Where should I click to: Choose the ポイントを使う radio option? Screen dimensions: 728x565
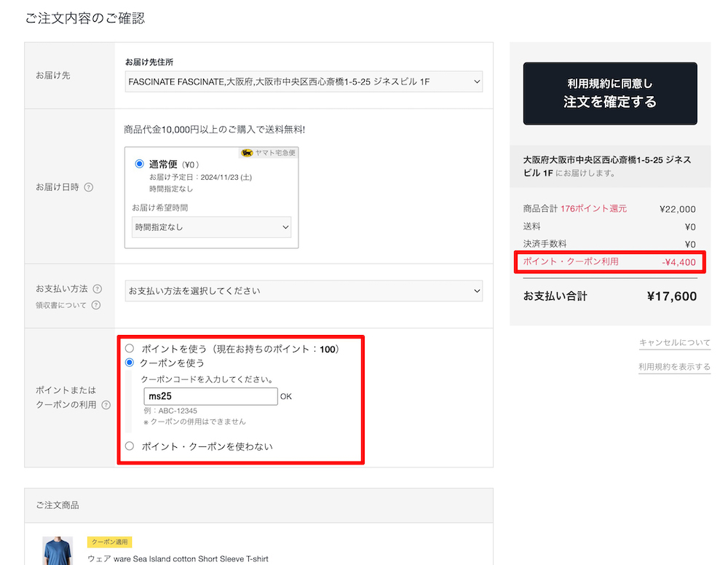point(130,349)
